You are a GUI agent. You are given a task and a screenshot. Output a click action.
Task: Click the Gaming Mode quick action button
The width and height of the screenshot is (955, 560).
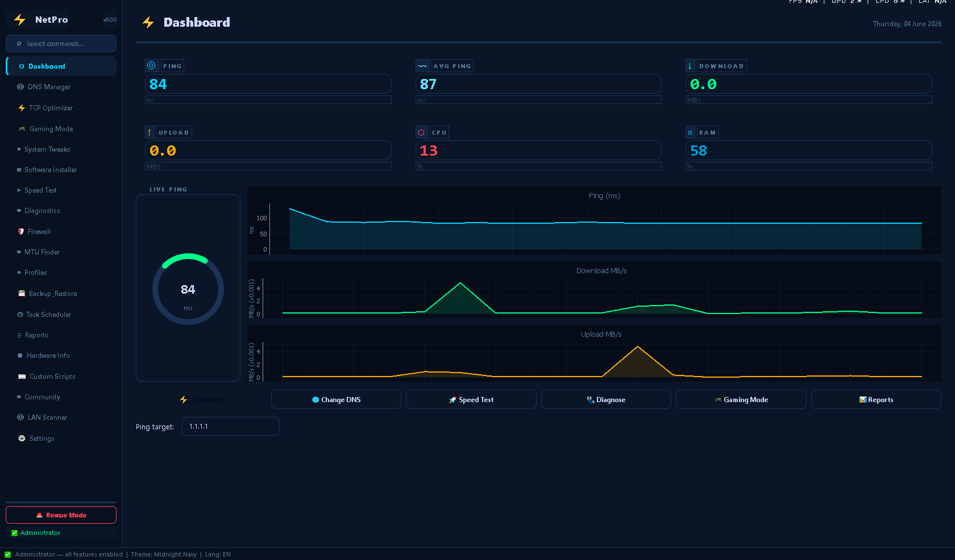pos(741,399)
